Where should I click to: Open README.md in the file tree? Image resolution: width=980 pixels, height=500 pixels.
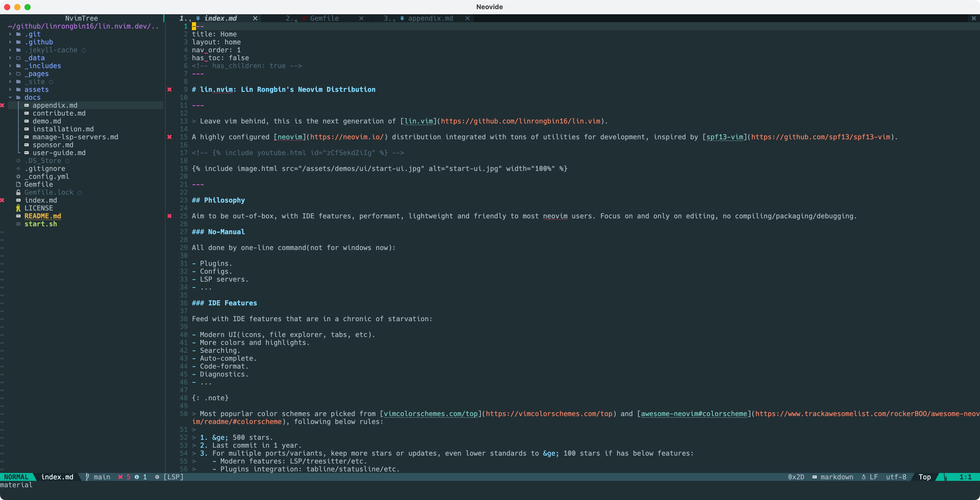[x=43, y=216]
